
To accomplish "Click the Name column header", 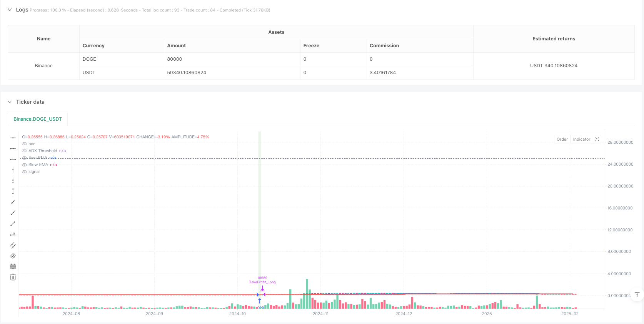I will coord(43,39).
